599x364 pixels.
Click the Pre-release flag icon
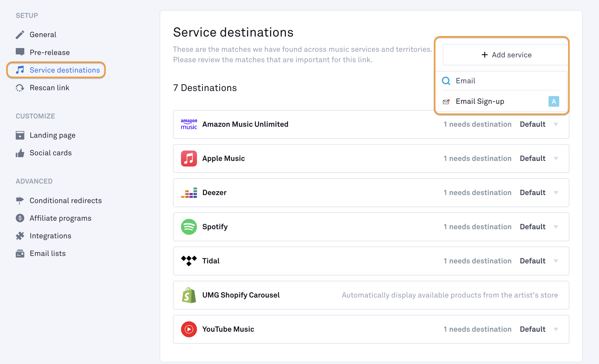pos(20,52)
